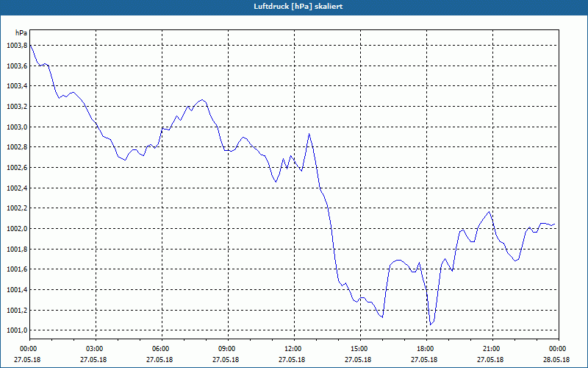Click the 28.05.18 date label

point(556,360)
